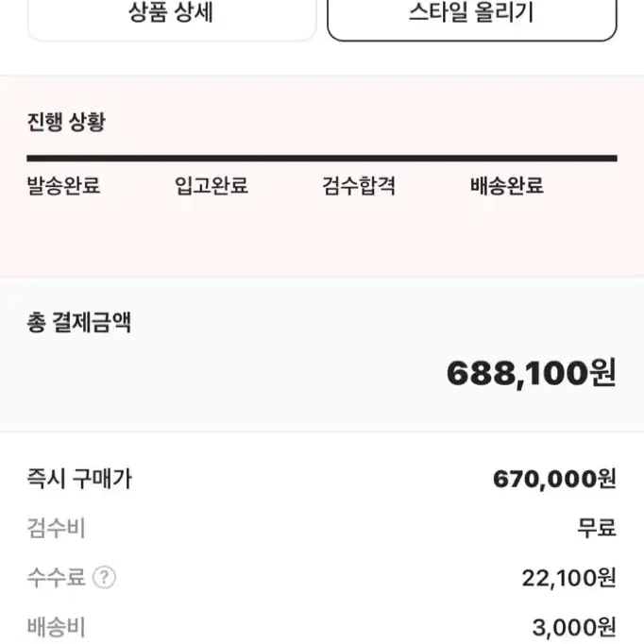This screenshot has width=644, height=644.
Task: Click the 수수료 label text
Action: pyautogui.click(x=56, y=578)
